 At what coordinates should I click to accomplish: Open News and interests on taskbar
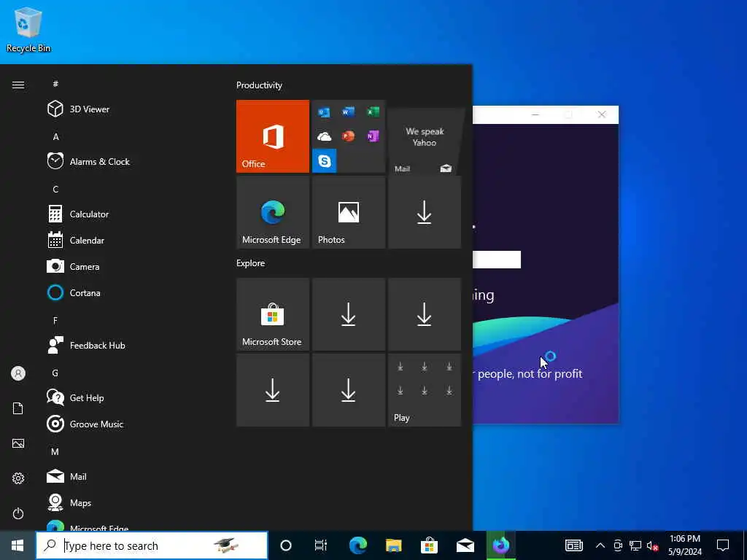[573, 545]
